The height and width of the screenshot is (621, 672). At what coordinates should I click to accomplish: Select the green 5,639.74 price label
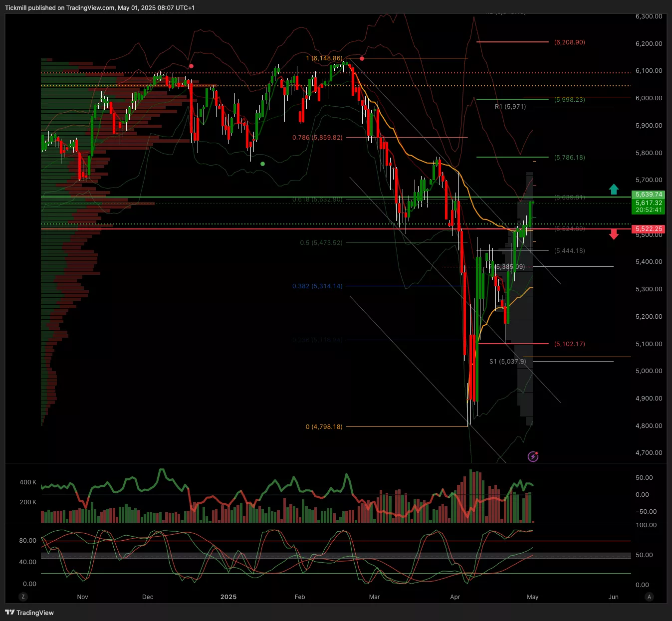click(x=649, y=195)
